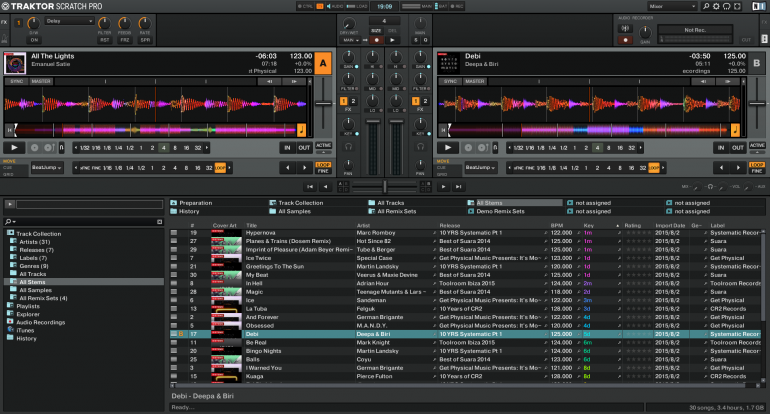Viewport: 770px width, 414px height.
Task: Click Deck B tempo bend up arrow
Action: 728,82
